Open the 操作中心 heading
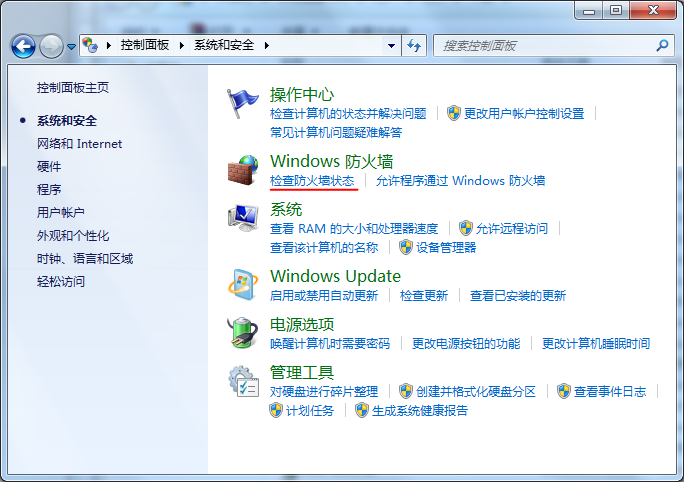The height and width of the screenshot is (482, 684). pos(302,94)
